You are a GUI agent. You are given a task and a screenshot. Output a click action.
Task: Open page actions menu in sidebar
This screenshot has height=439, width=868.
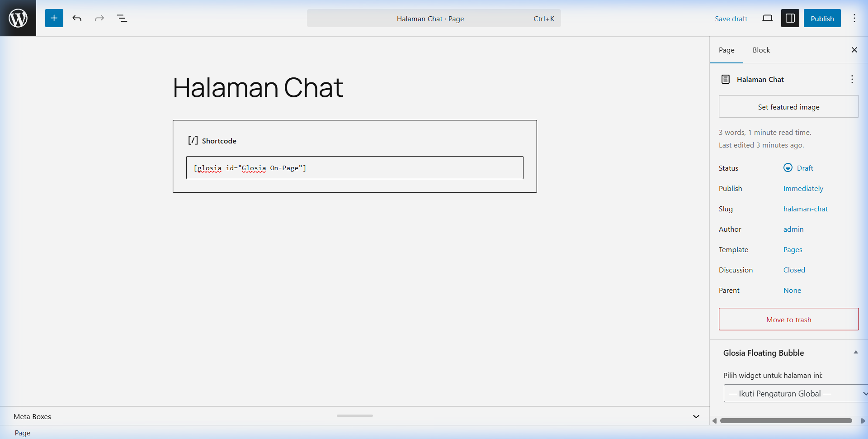click(x=852, y=79)
